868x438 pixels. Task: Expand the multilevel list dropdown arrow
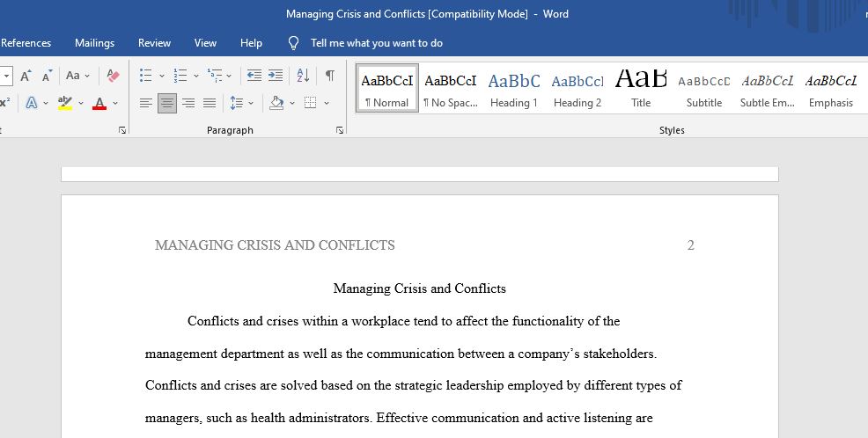coord(229,76)
